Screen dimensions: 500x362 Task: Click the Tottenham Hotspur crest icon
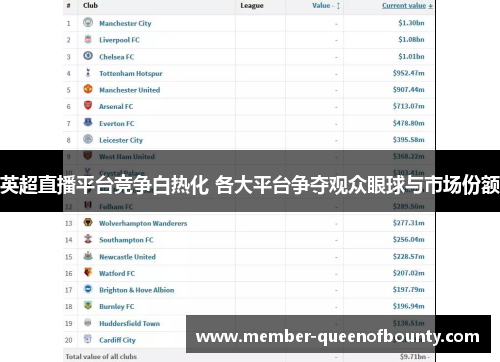pyautogui.click(x=88, y=72)
